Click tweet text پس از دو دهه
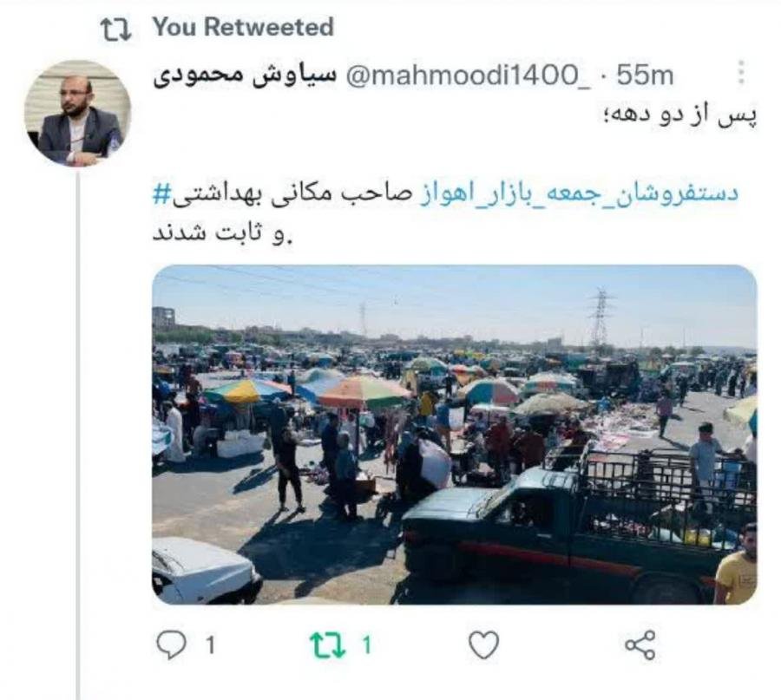The height and width of the screenshot is (700, 781). [x=680, y=116]
